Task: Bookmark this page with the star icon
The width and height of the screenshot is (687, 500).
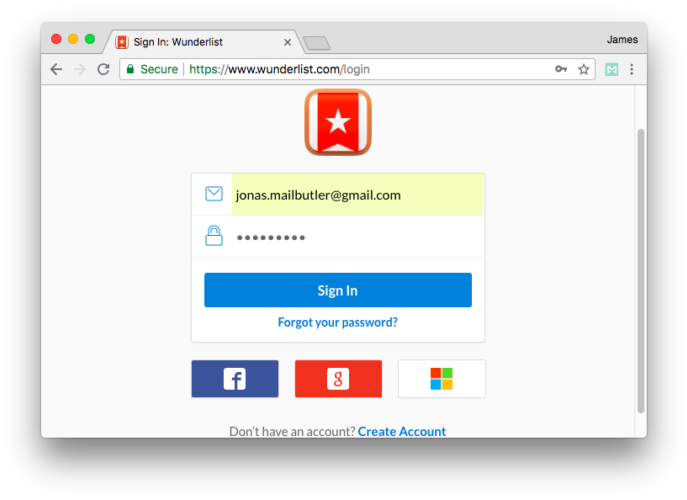Action: coord(584,69)
